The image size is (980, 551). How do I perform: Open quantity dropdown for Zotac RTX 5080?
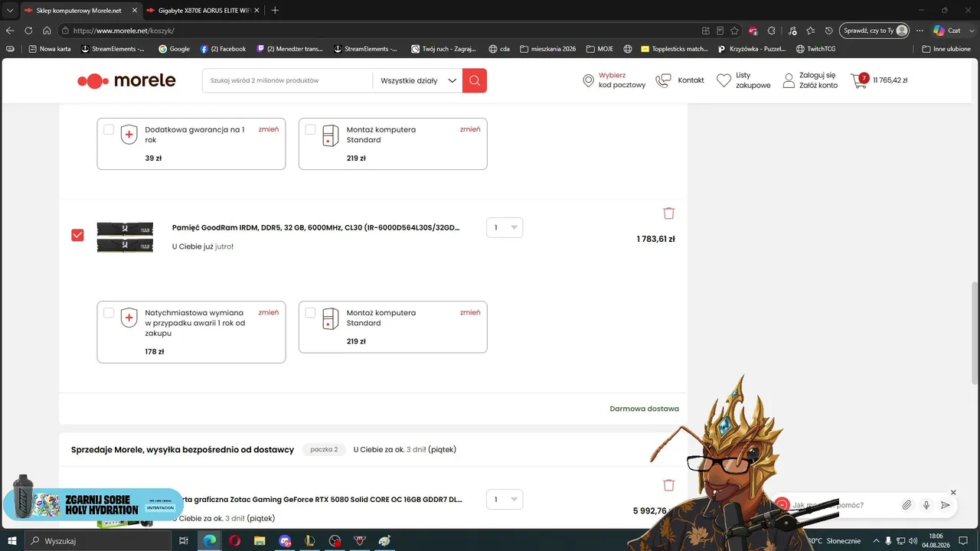(x=505, y=499)
